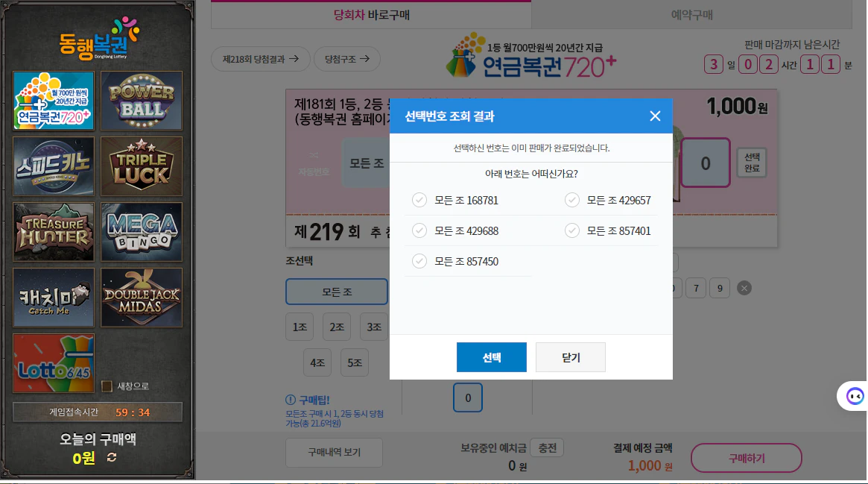
Task: Open 제218회 당첨결과 results page
Action: (x=260, y=58)
